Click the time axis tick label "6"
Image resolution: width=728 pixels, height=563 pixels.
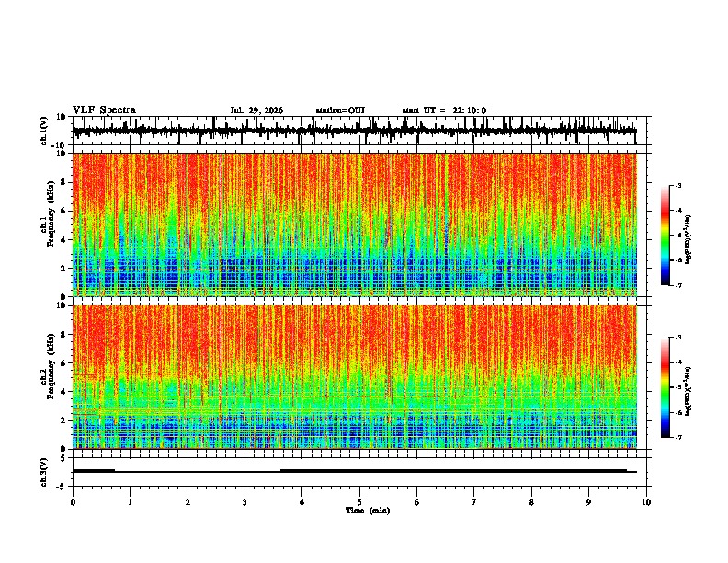click(x=416, y=502)
